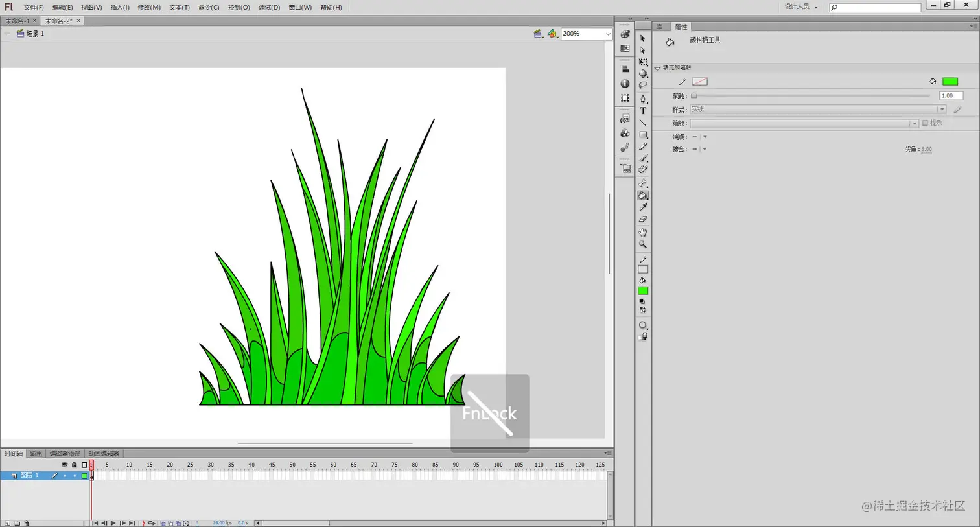
Task: Check the 提示 hinting checkbox
Action: pyautogui.click(x=926, y=123)
